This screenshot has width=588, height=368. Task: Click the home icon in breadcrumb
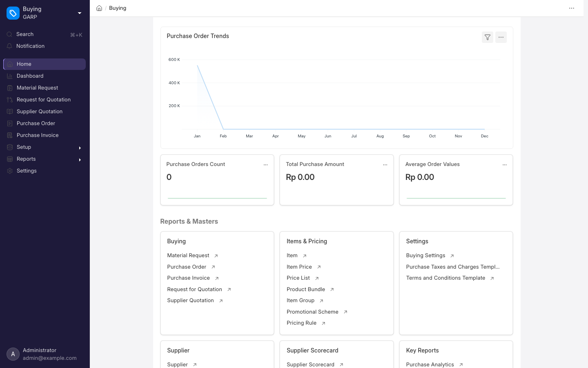(x=99, y=8)
